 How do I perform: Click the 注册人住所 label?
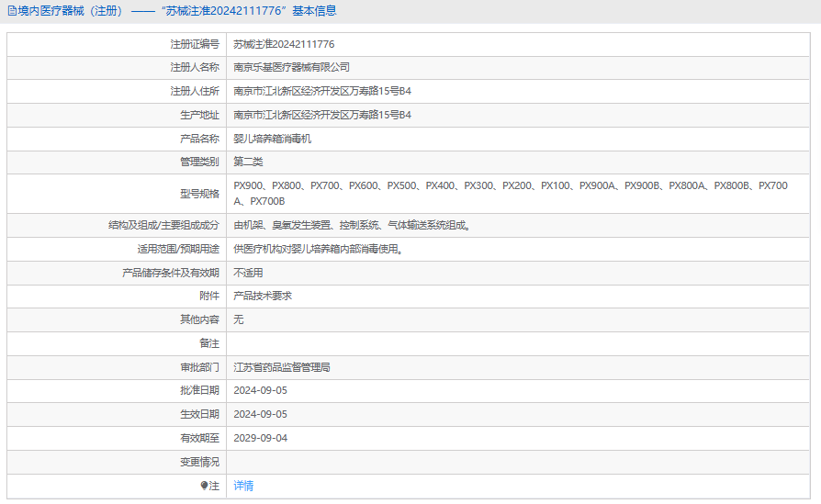point(195,91)
